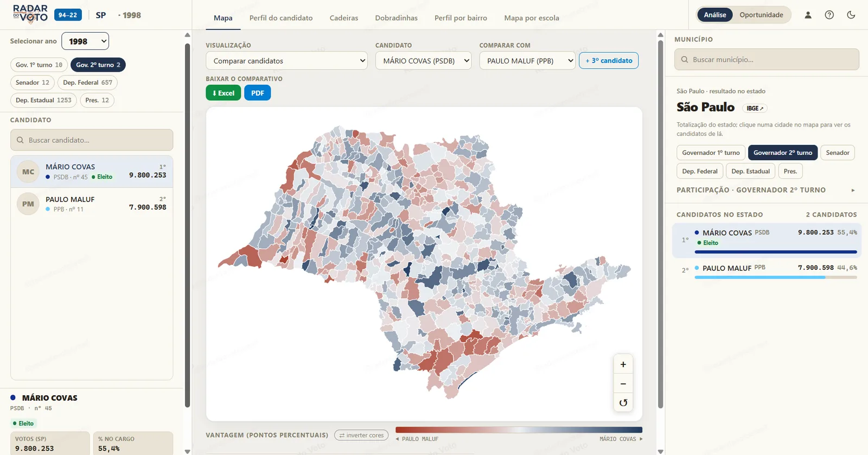Click the MC avatar of Mário Covas

tap(28, 172)
